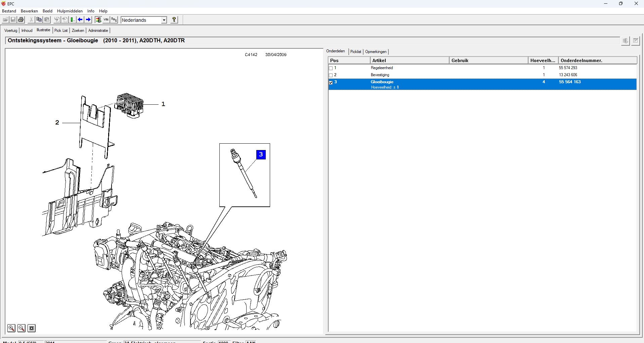Untick the checkbox for position 3 Gloeibougie
Viewport: 644px width, 343px height.
pyautogui.click(x=331, y=82)
